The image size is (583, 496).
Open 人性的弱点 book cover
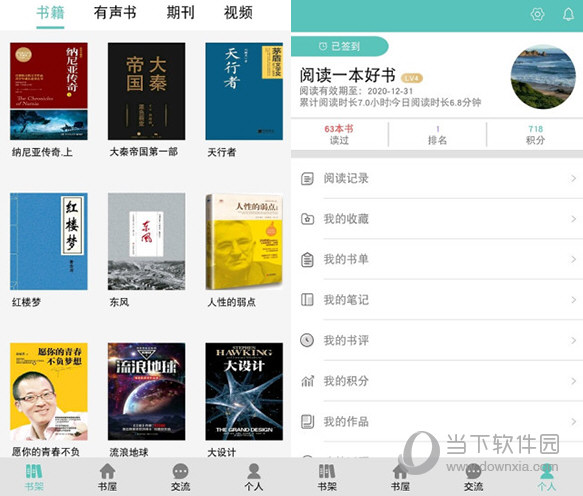tap(244, 241)
